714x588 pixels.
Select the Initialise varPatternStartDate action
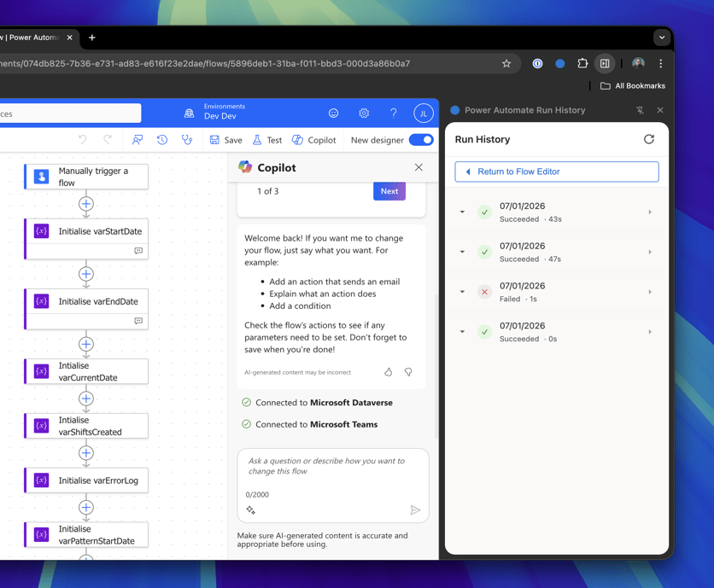pyautogui.click(x=86, y=535)
